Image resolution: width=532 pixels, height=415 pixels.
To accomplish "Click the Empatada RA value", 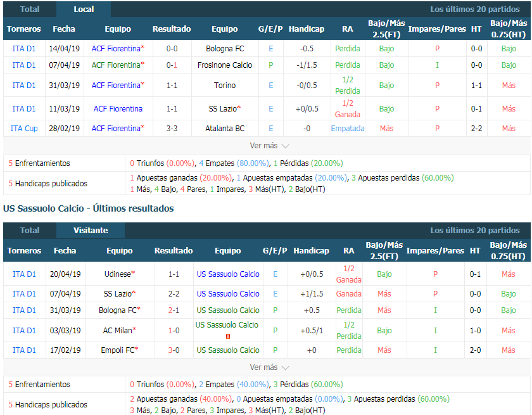I will coord(348,128).
